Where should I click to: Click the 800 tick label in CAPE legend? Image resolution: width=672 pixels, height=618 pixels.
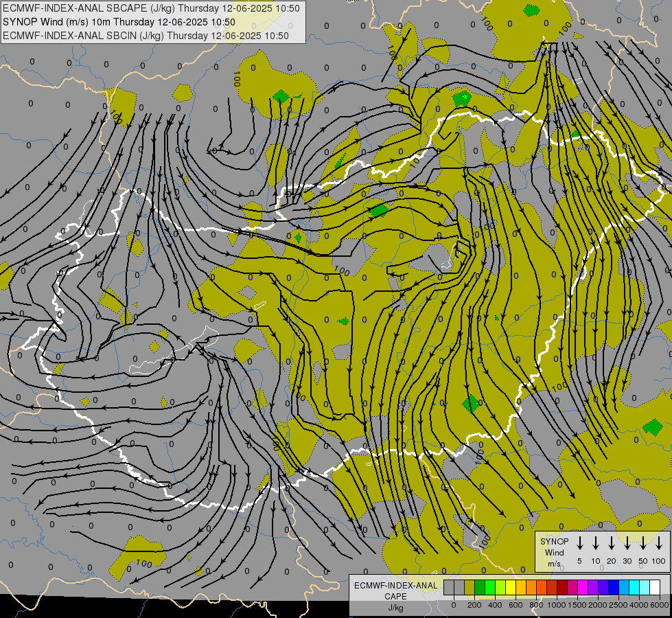tap(536, 605)
